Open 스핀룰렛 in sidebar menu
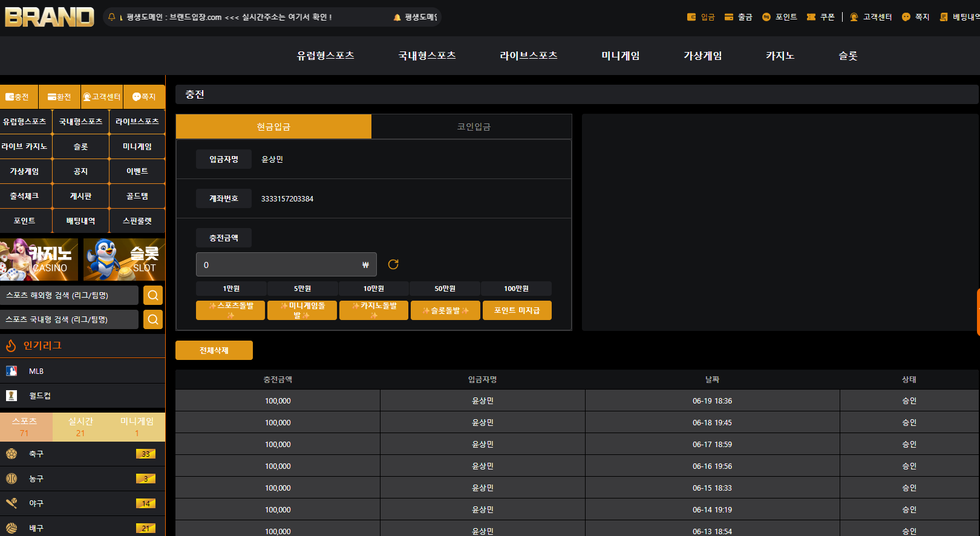The height and width of the screenshot is (536, 980). 137,221
